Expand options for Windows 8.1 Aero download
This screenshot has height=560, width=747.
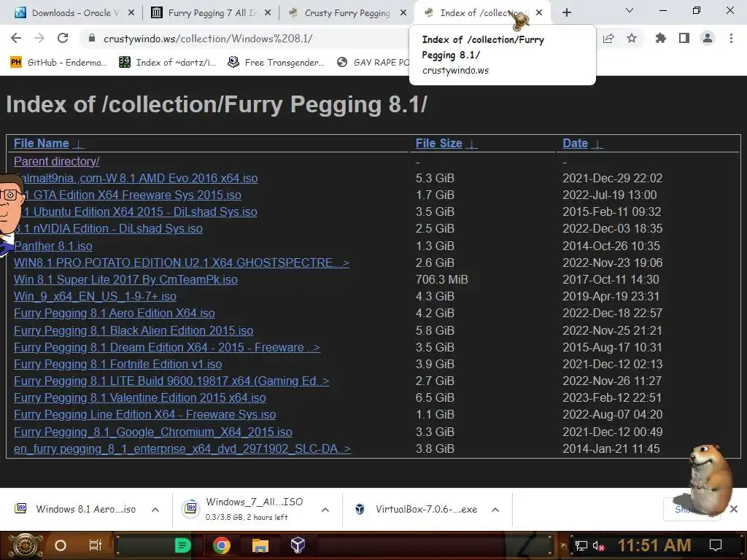[155, 510]
